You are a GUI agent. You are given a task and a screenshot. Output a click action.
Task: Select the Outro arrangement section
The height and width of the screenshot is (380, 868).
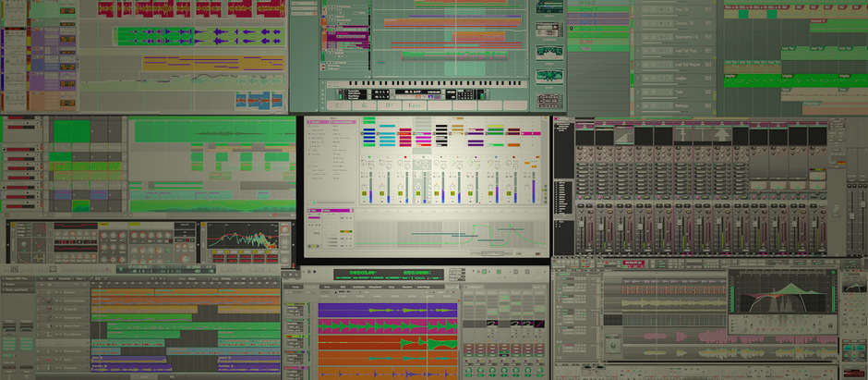(598, 42)
